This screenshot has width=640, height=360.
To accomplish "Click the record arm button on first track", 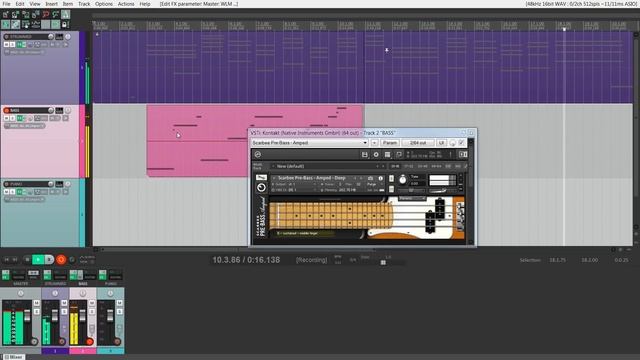I will pyautogui.click(x=6, y=37).
